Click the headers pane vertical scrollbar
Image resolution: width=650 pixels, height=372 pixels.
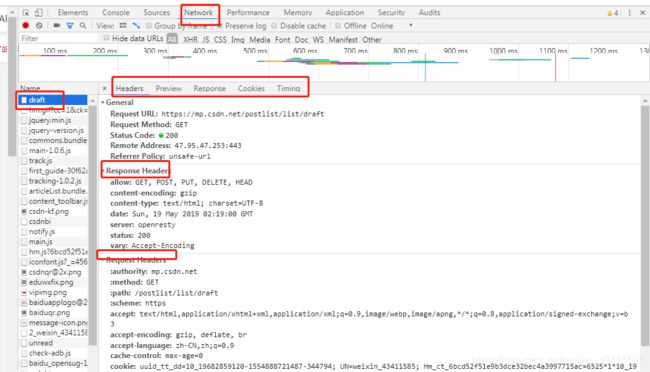pos(645,225)
